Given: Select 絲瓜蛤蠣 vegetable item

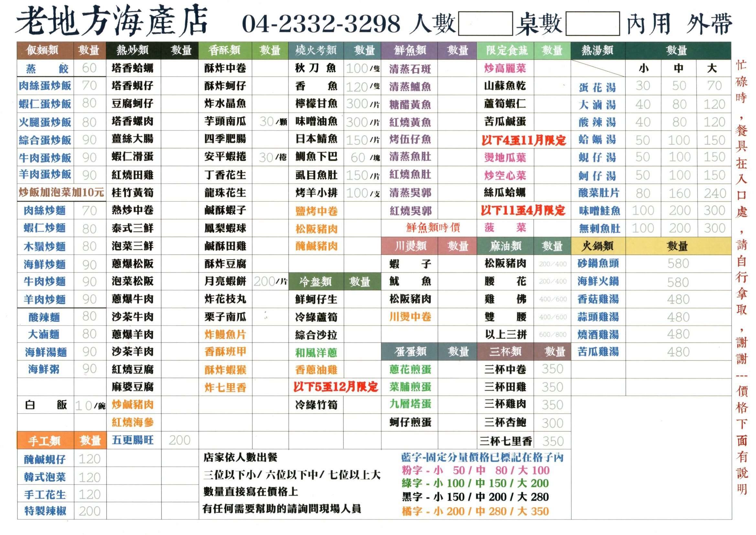Looking at the screenshot, I should 505,192.
